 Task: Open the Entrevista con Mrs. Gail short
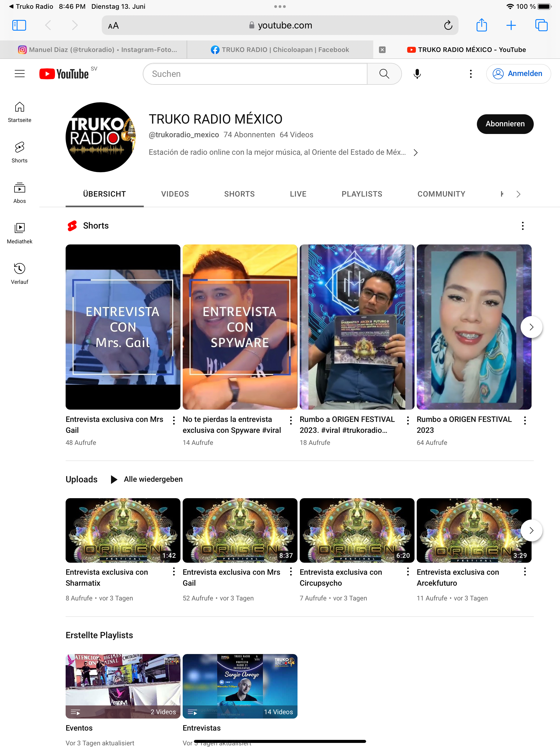[123, 327]
